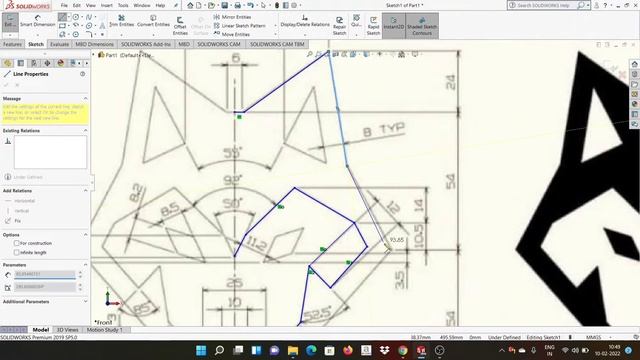This screenshot has height=360, width=640.
Task: Select the Line sketch tool
Action: 62,17
